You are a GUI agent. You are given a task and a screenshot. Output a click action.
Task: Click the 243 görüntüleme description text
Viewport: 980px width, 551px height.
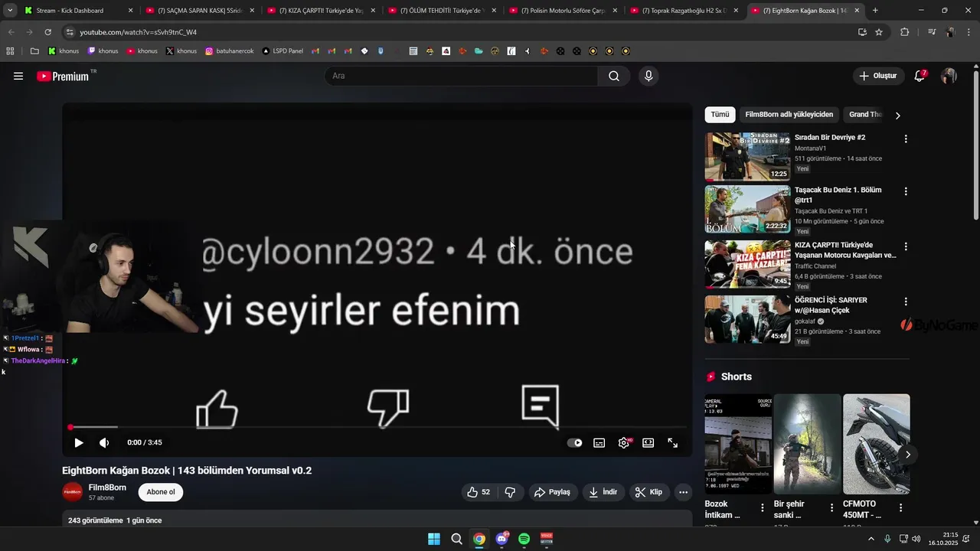pos(115,520)
